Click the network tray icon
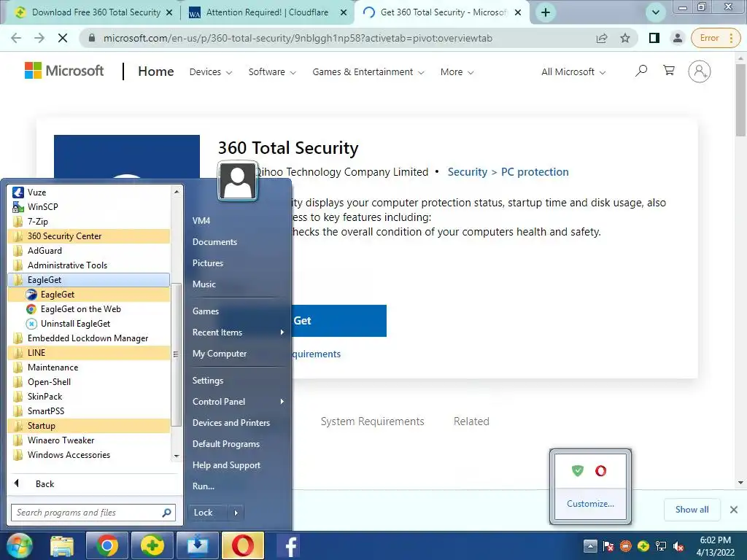Viewport: 747px width, 560px height. tap(661, 546)
